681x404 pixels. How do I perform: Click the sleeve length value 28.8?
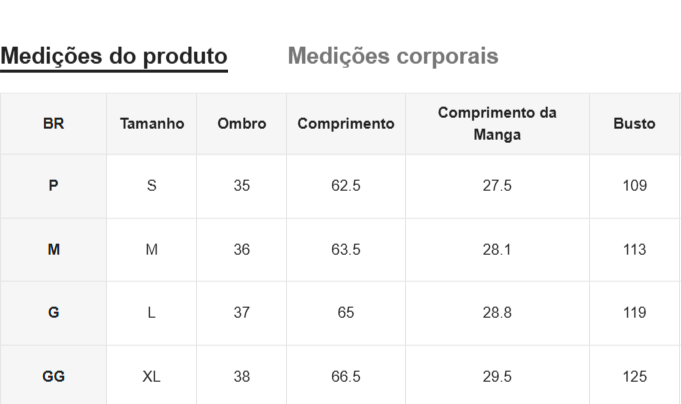pyautogui.click(x=497, y=313)
